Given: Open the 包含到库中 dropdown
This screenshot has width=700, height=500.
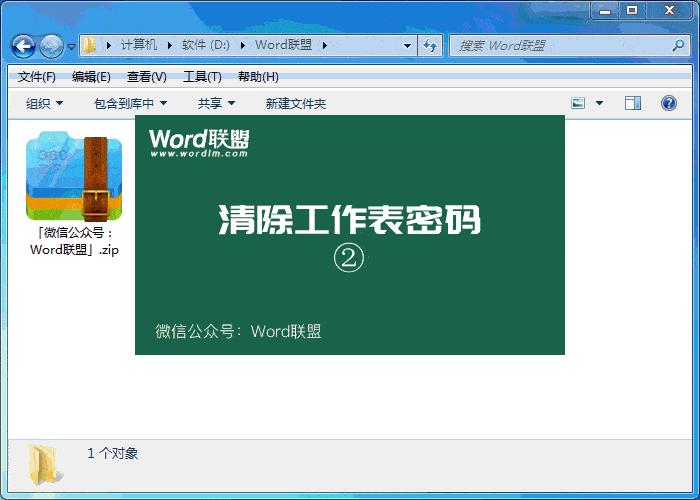Looking at the screenshot, I should click(x=130, y=104).
